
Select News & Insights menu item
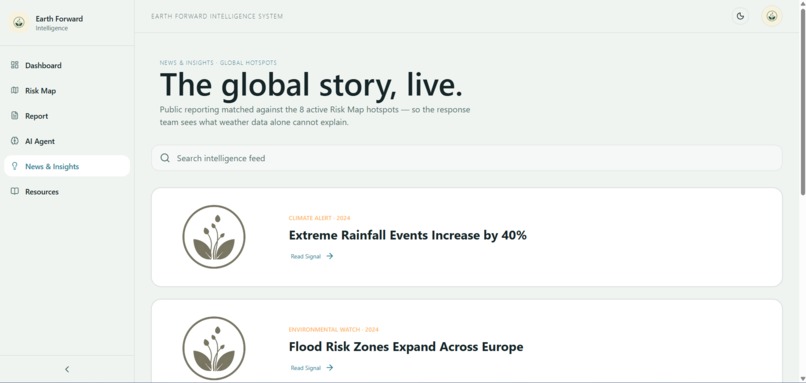coord(67,166)
